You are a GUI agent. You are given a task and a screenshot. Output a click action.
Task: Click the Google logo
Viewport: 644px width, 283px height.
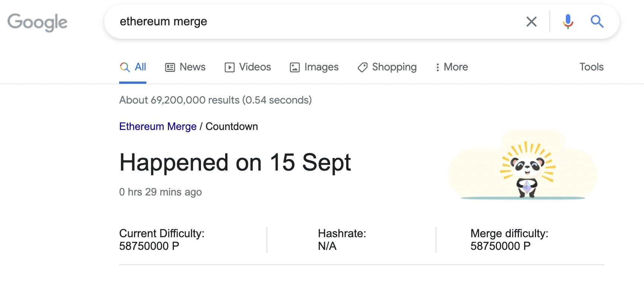pyautogui.click(x=38, y=22)
